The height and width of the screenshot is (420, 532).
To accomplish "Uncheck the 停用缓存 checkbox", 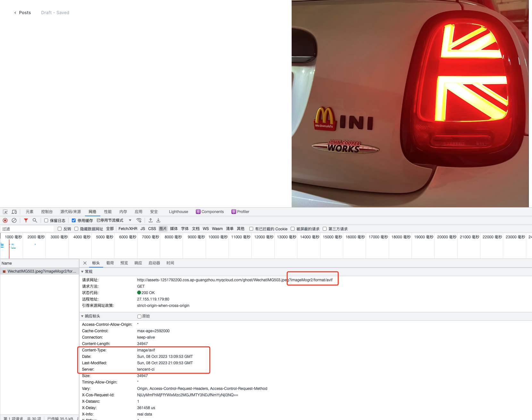I will click(x=74, y=220).
